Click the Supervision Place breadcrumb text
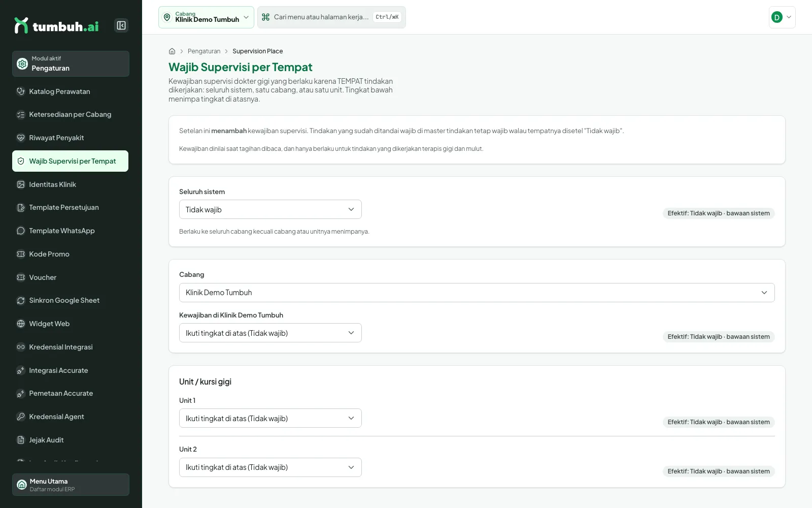 pyautogui.click(x=258, y=51)
